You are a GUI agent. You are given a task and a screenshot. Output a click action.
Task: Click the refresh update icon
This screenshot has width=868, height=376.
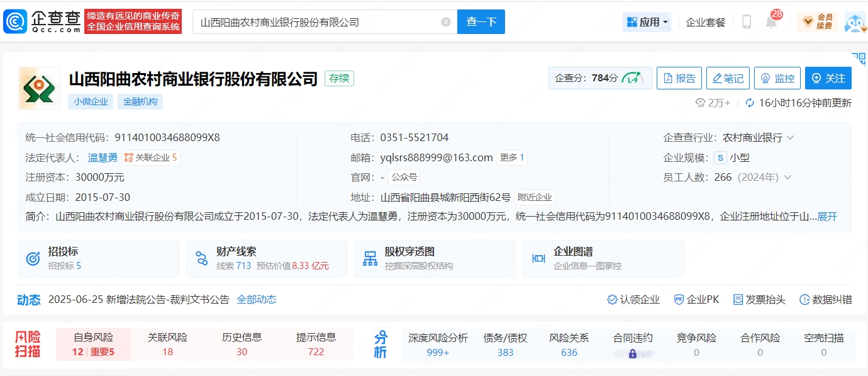coord(750,103)
